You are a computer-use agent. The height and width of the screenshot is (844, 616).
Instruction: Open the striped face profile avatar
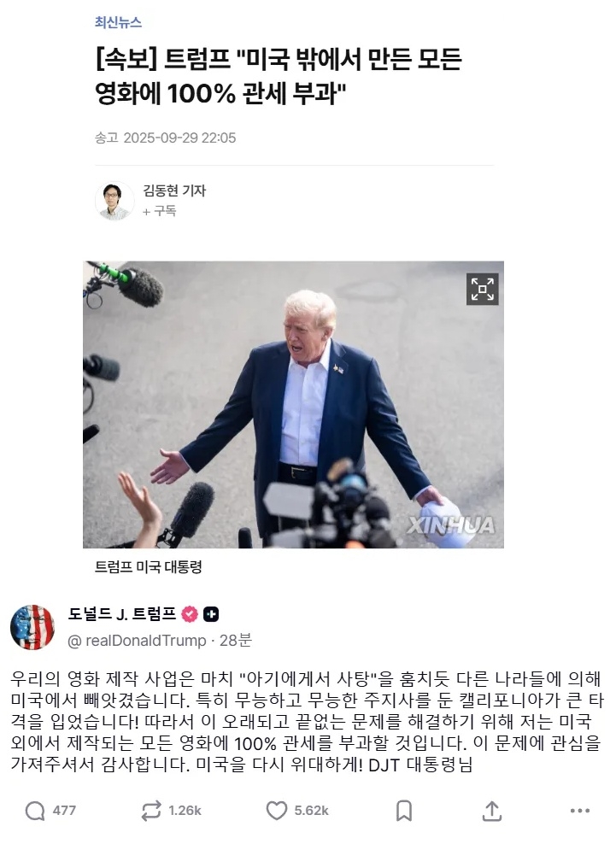32,627
